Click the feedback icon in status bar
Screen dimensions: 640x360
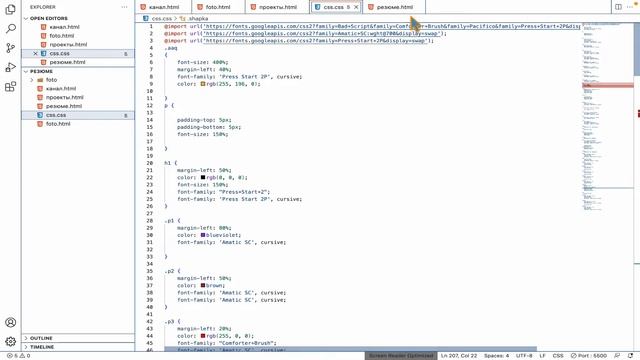pos(617,356)
